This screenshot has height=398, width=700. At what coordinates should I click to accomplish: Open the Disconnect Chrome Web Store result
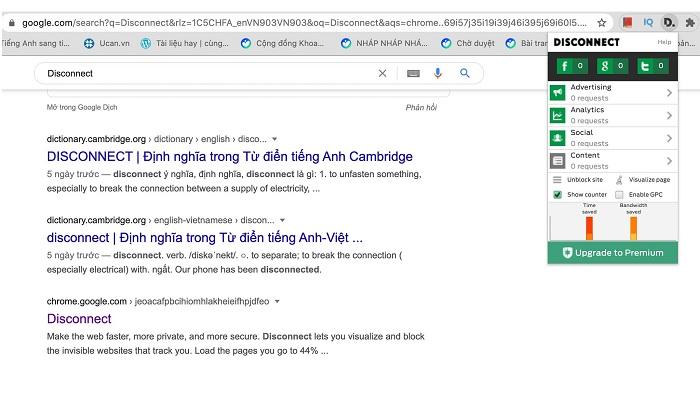79,319
